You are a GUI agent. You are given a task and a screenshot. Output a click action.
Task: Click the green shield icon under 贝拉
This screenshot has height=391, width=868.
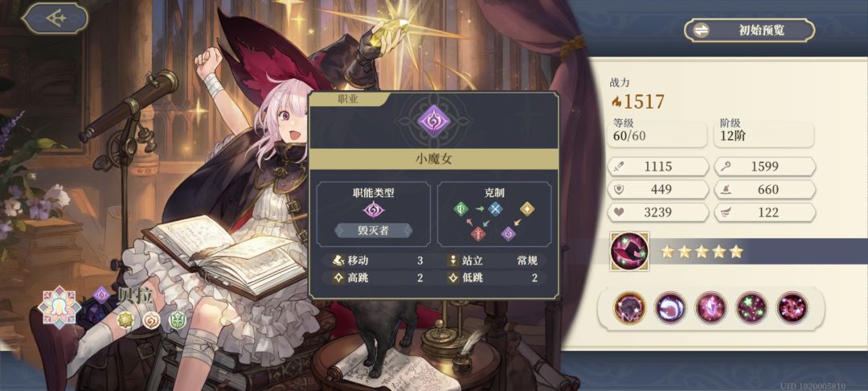[177, 320]
